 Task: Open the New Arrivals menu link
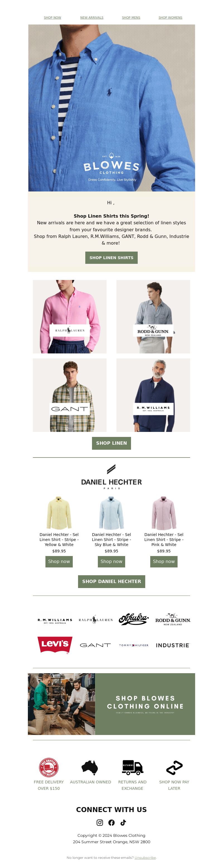pyautogui.click(x=92, y=18)
